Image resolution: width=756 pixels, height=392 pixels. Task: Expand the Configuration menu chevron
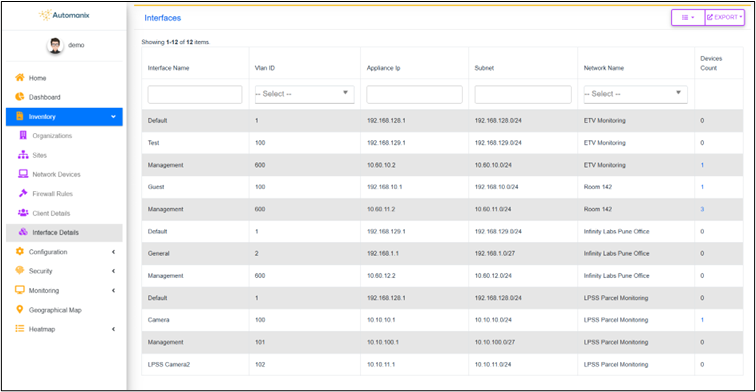pyautogui.click(x=113, y=252)
